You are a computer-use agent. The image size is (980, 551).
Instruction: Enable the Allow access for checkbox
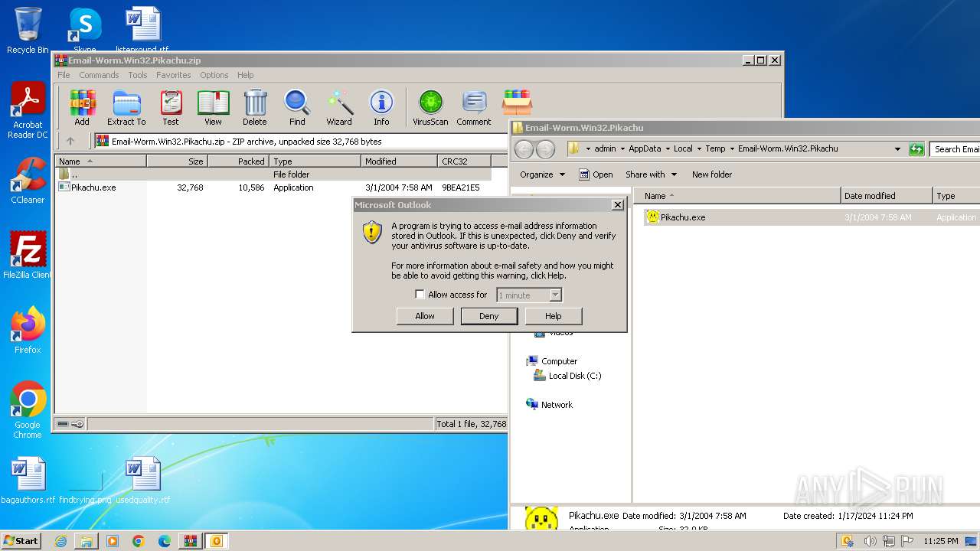tap(420, 295)
